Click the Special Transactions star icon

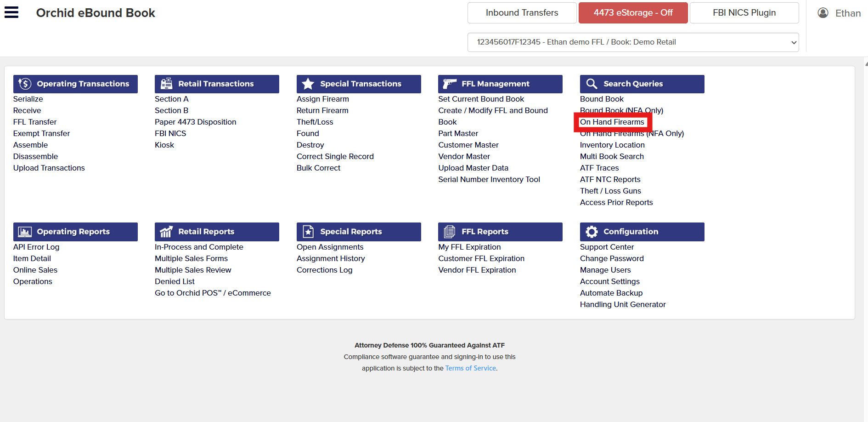point(308,84)
